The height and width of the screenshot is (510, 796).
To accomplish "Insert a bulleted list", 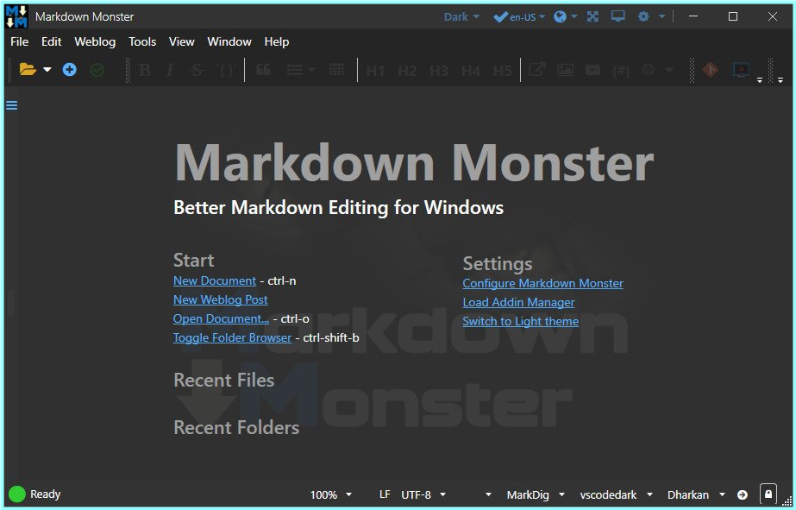I will [x=295, y=70].
